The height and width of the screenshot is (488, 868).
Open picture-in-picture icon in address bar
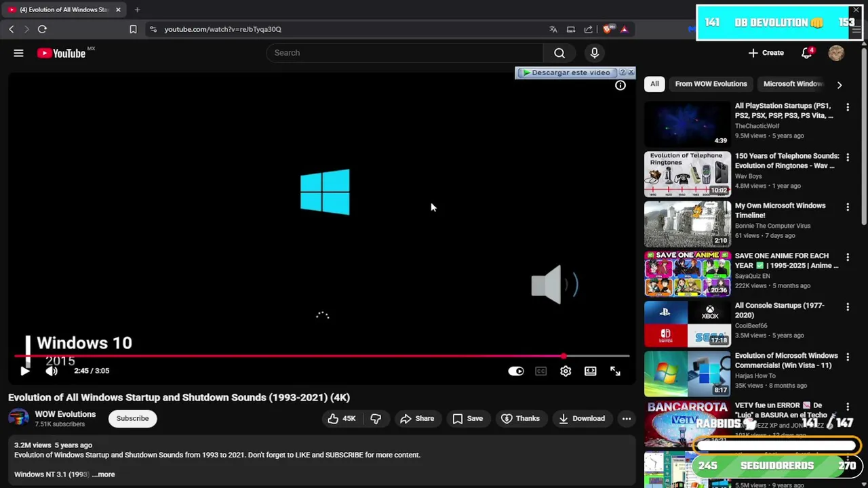click(571, 29)
